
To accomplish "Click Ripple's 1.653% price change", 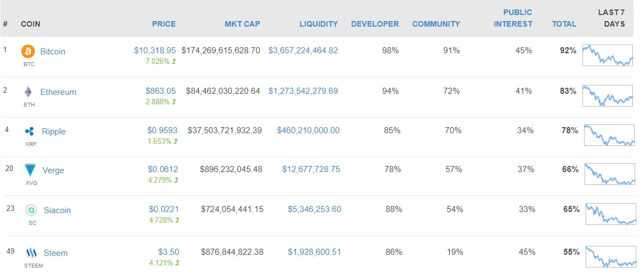I will (x=163, y=141).
